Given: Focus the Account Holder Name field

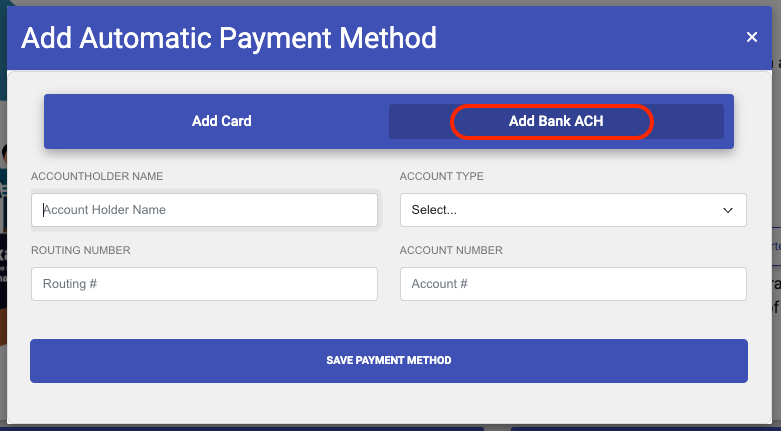Looking at the screenshot, I should pyautogui.click(x=204, y=210).
